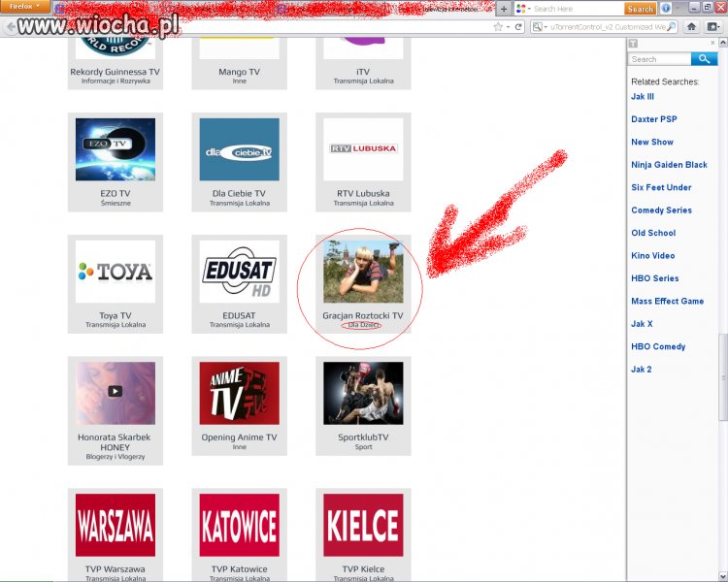Close the Related Searches sidebar
Viewport: 728px width, 582px height.
click(712, 43)
